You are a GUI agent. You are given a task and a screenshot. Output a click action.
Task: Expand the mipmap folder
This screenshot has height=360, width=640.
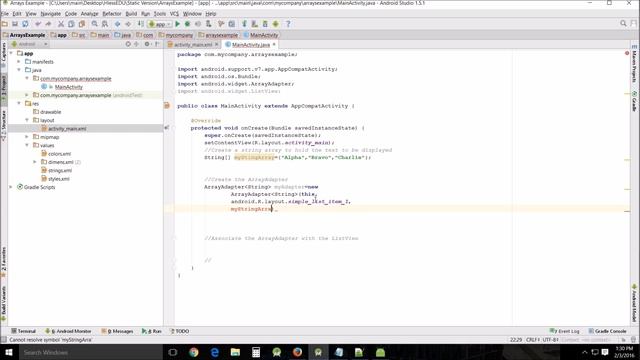(27, 137)
